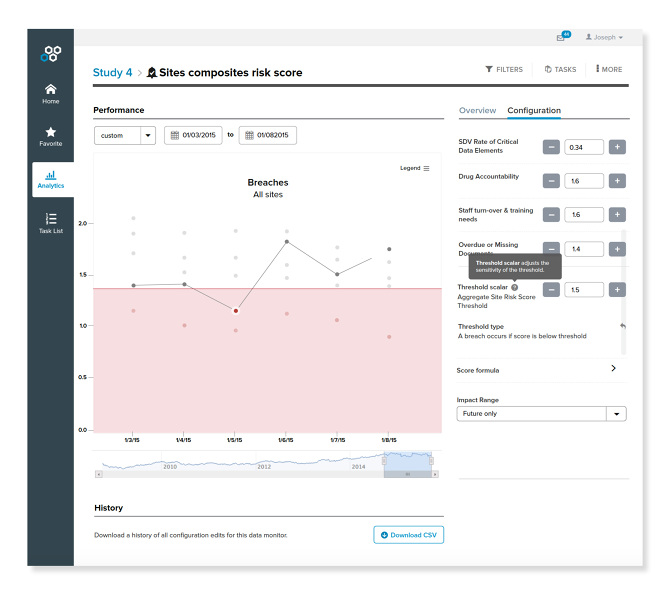Click calendar icon in end date field

point(249,135)
